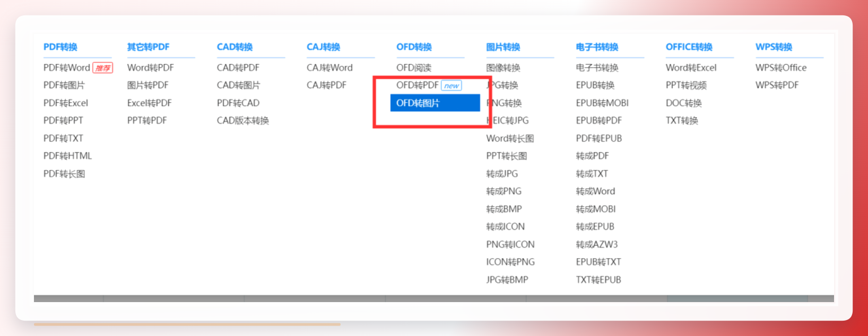Select the PDF转HTML entry
Image resolution: width=868 pixels, height=336 pixels.
pyautogui.click(x=67, y=156)
